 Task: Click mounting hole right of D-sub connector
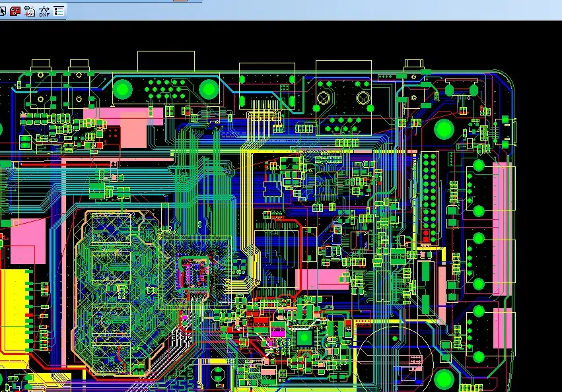pyautogui.click(x=209, y=88)
